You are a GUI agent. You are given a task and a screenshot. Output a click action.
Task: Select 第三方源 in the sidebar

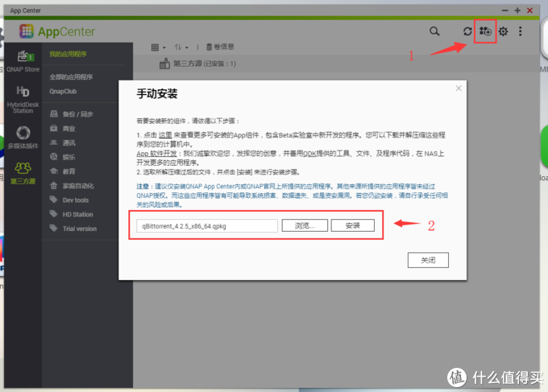23,174
